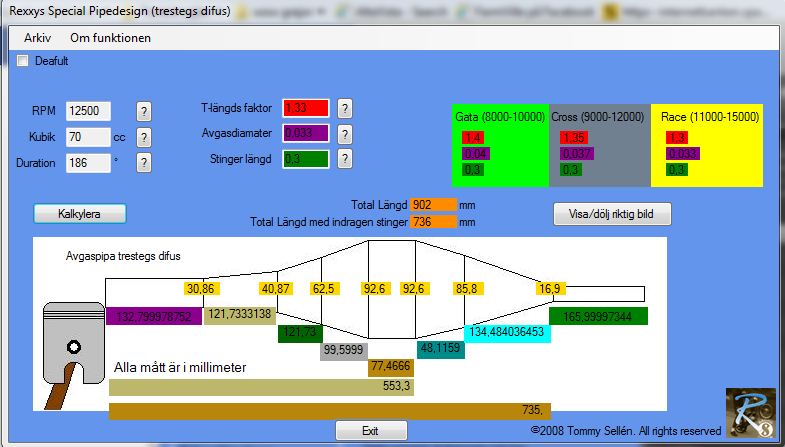Open help for Stinger längd
785x447 pixels.
coord(344,159)
